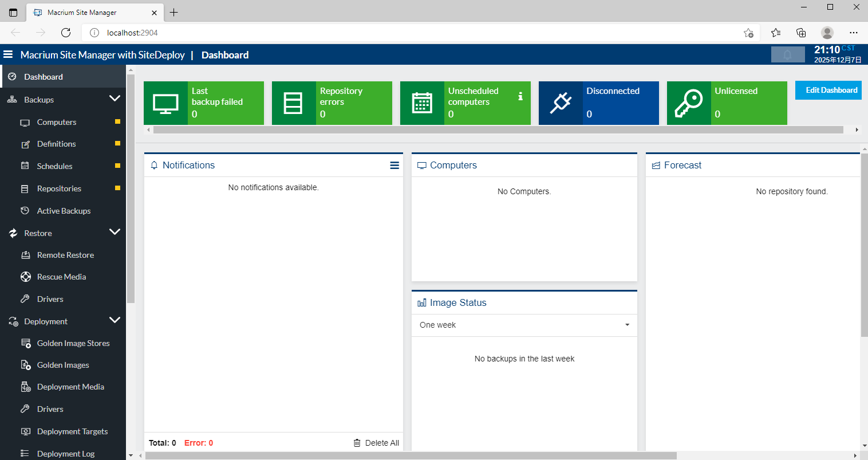Image resolution: width=868 pixels, height=460 pixels.
Task: Open the One week period dropdown
Action: tap(524, 325)
